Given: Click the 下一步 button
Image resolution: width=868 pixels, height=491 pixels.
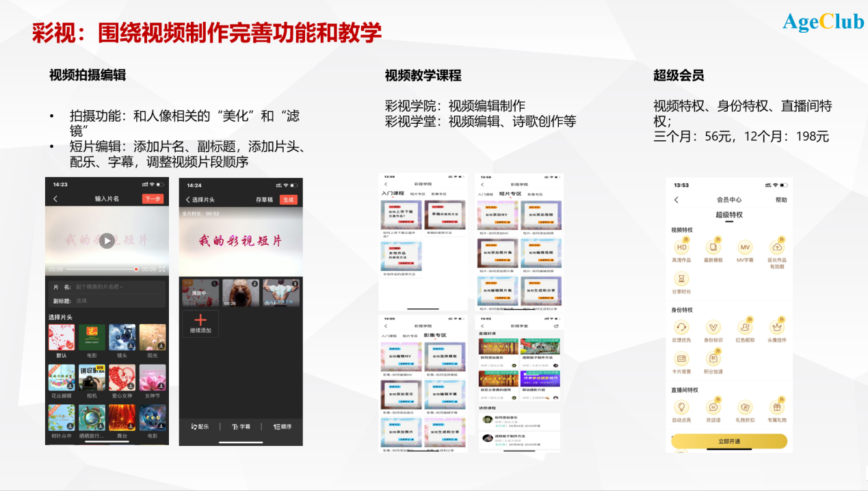Looking at the screenshot, I should click(153, 199).
